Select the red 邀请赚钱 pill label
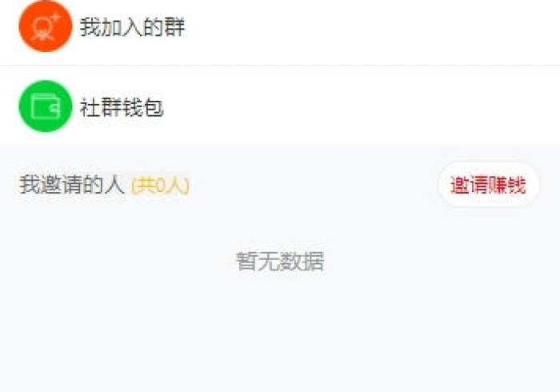 pos(488,186)
